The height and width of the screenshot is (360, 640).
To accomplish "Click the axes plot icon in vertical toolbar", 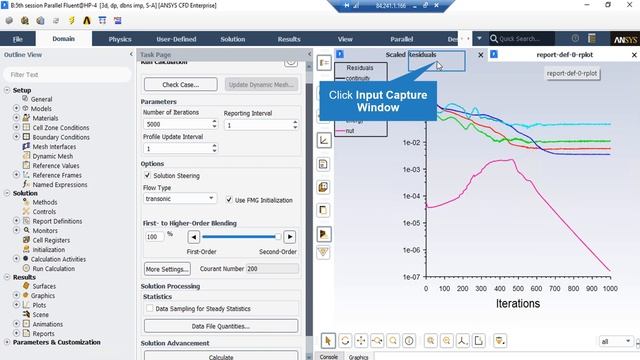I will [323, 141].
